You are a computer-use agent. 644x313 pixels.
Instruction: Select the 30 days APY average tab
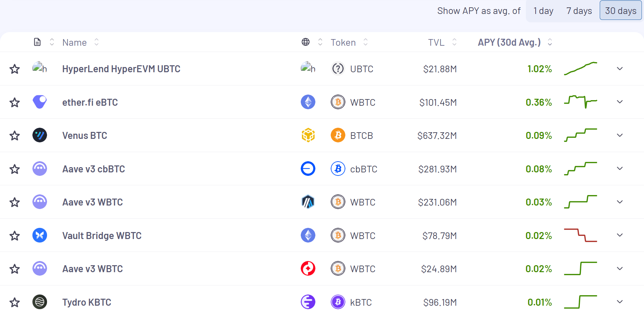pyautogui.click(x=621, y=10)
